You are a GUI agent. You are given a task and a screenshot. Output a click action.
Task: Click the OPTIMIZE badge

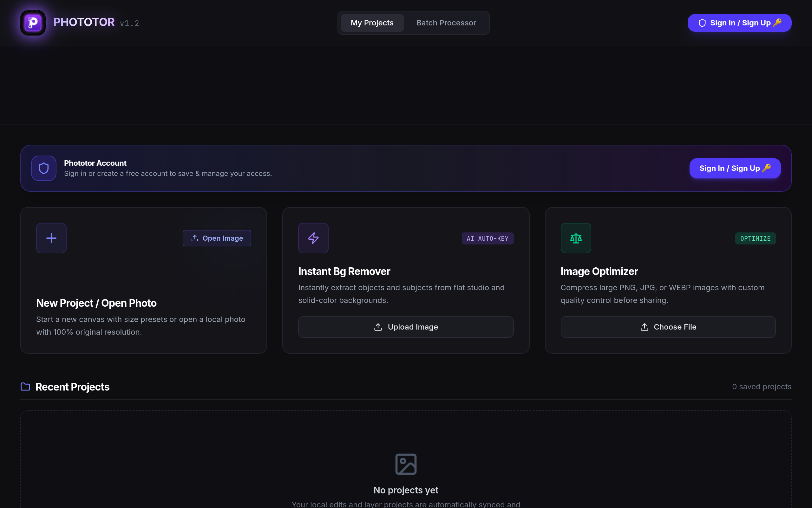pos(755,238)
